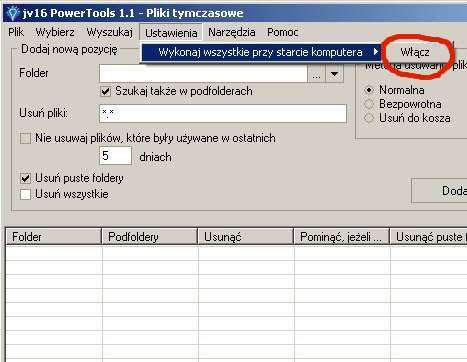Click the Dodaj button

(439, 191)
